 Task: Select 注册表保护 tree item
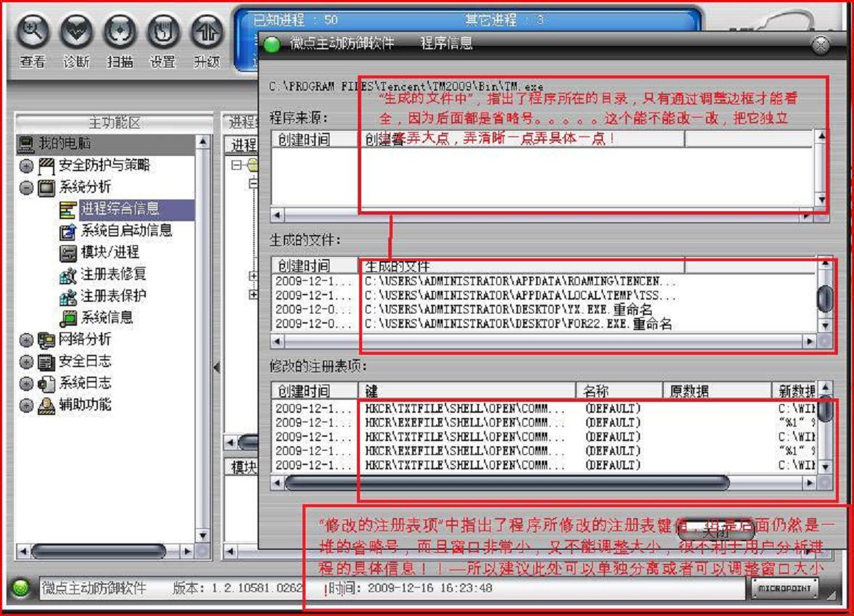click(x=113, y=296)
